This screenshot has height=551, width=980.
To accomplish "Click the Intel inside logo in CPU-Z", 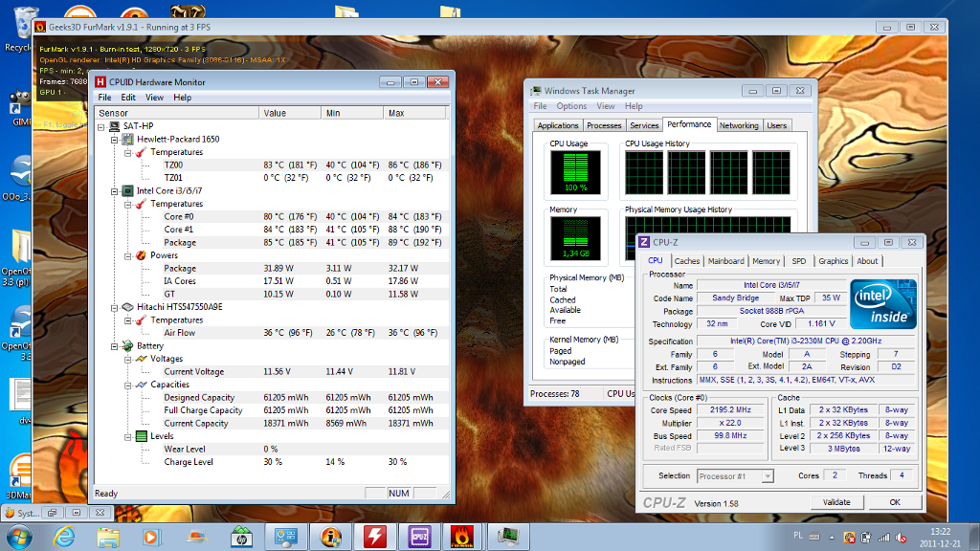I will click(x=882, y=304).
